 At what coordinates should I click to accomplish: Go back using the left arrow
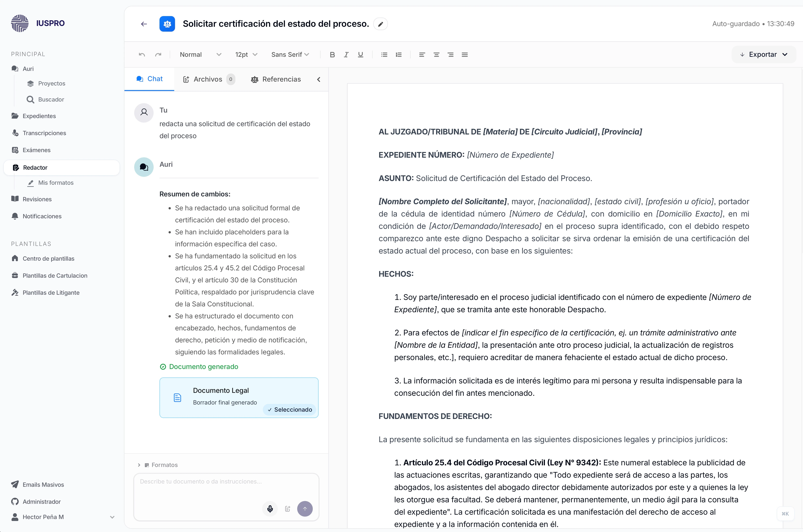tap(144, 24)
